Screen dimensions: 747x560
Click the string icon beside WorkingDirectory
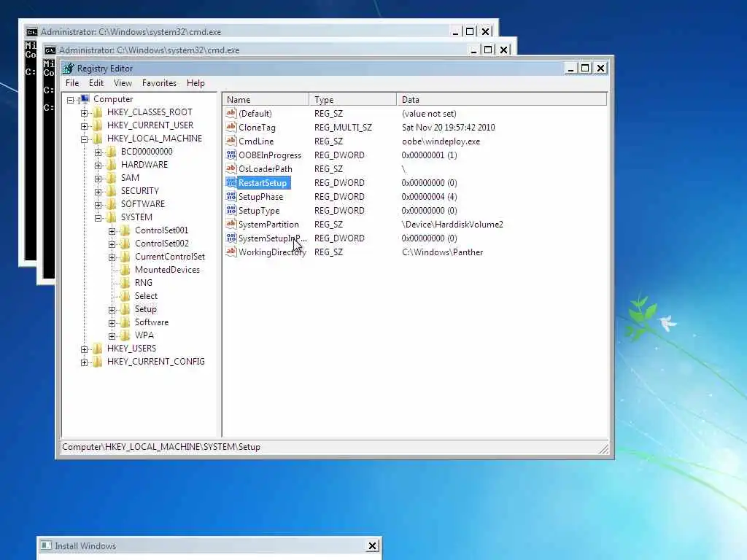tap(231, 251)
